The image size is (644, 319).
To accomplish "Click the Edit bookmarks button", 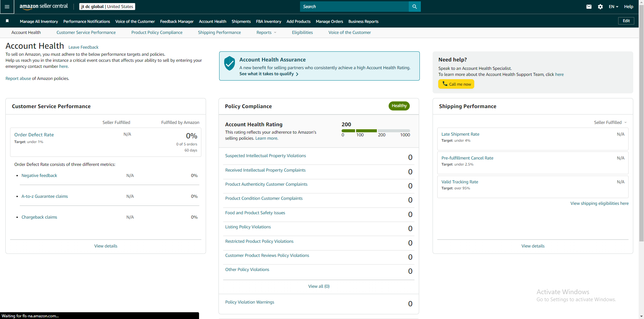I will [626, 21].
